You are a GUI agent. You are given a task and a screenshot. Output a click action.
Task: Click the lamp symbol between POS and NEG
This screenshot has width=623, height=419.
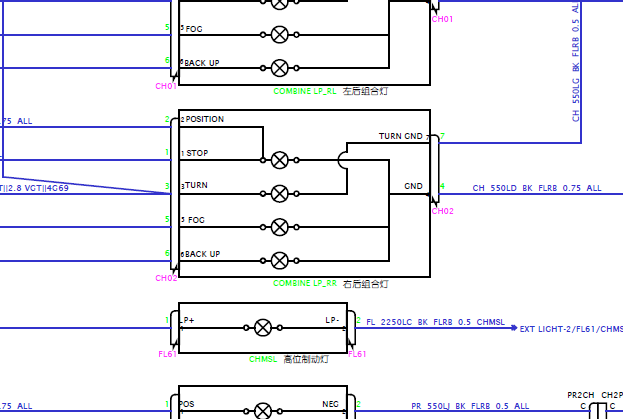pyautogui.click(x=263, y=411)
